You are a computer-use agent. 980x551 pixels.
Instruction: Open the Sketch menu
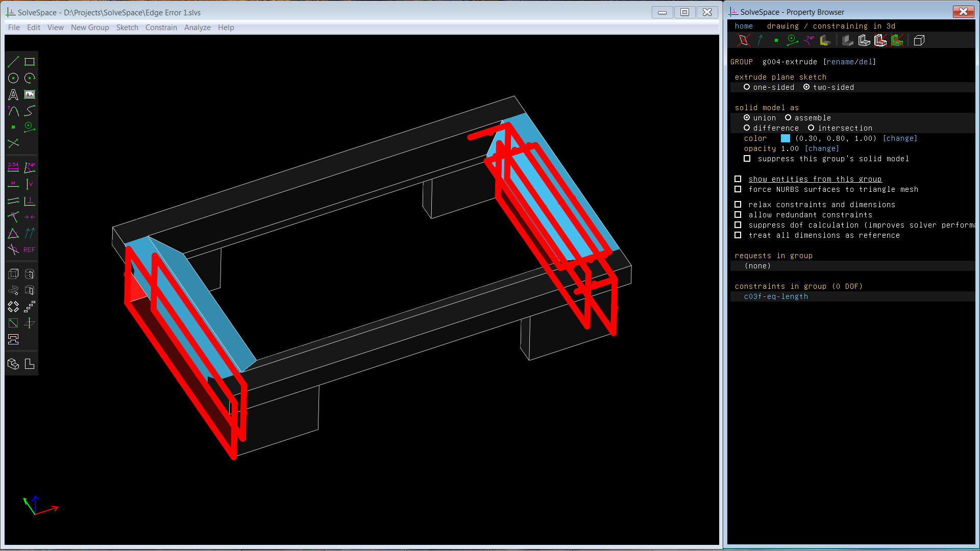127,28
